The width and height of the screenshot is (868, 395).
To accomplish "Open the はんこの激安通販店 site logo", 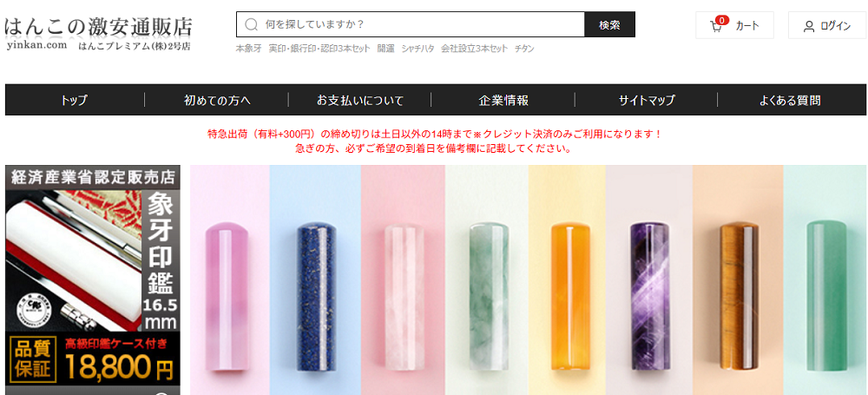I will (x=99, y=33).
